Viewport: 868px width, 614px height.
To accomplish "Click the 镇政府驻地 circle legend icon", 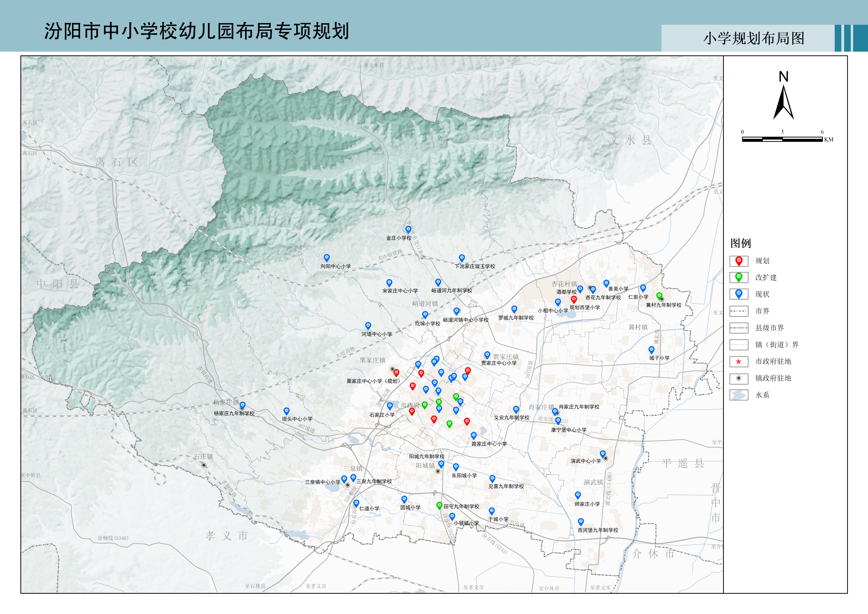I will coord(738,378).
